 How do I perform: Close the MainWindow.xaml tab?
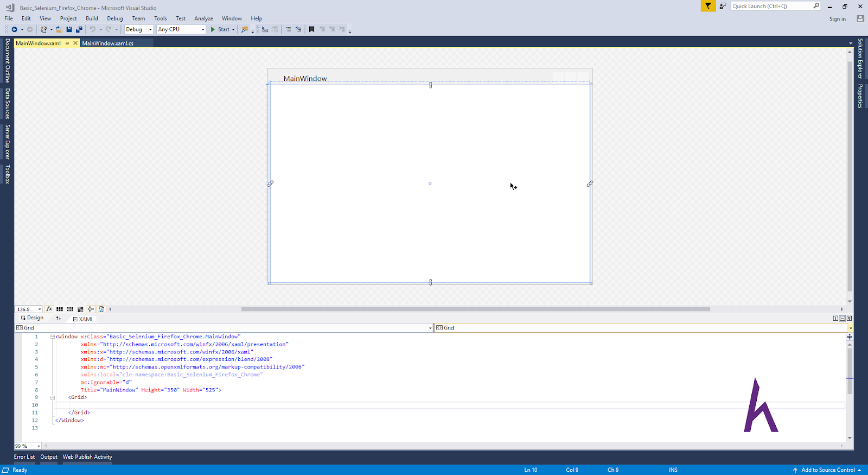(x=75, y=43)
